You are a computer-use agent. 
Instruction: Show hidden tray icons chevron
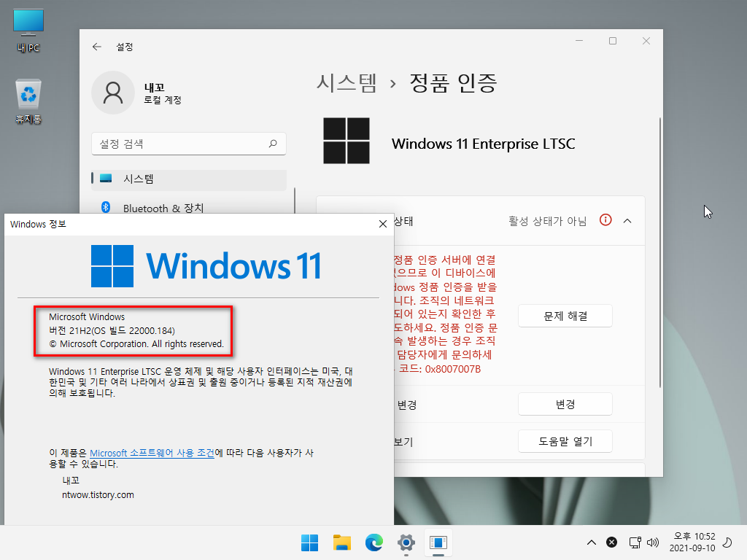591,542
